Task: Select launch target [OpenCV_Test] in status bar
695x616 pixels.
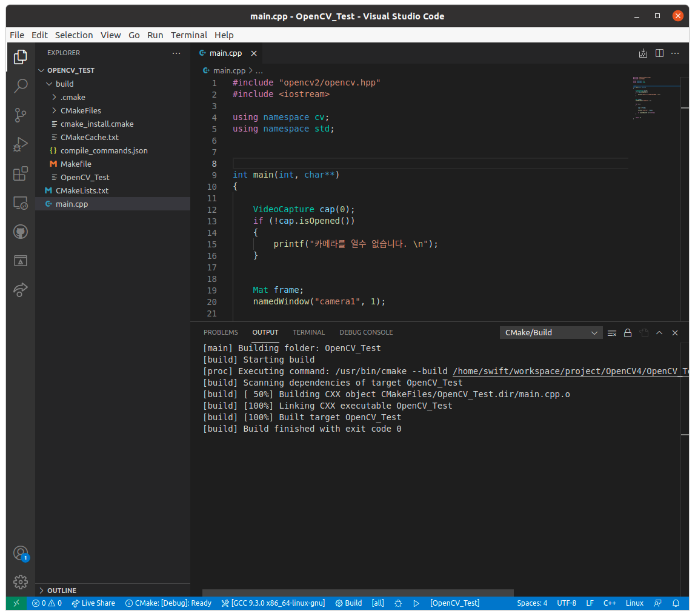Action: [x=455, y=603]
